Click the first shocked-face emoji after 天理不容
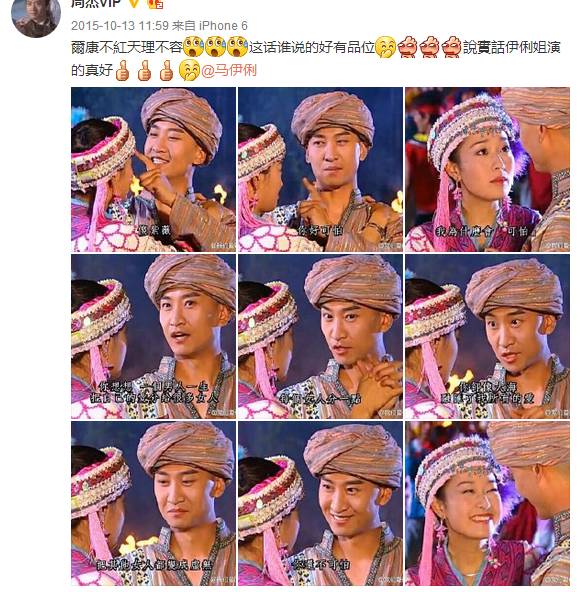583x592 pixels. tap(193, 47)
